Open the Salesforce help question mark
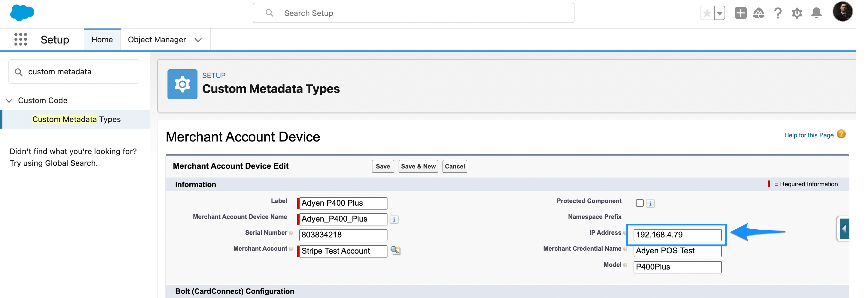 (778, 13)
